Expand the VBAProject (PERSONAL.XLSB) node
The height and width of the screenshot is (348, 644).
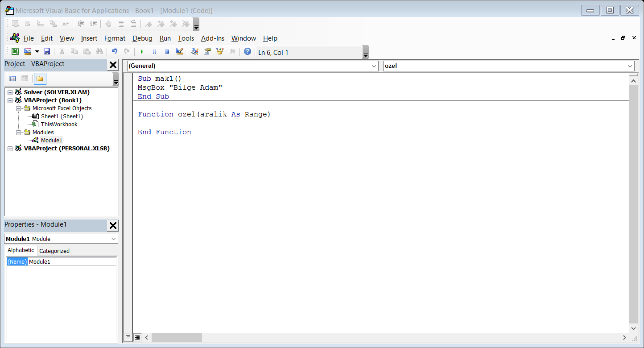point(10,149)
